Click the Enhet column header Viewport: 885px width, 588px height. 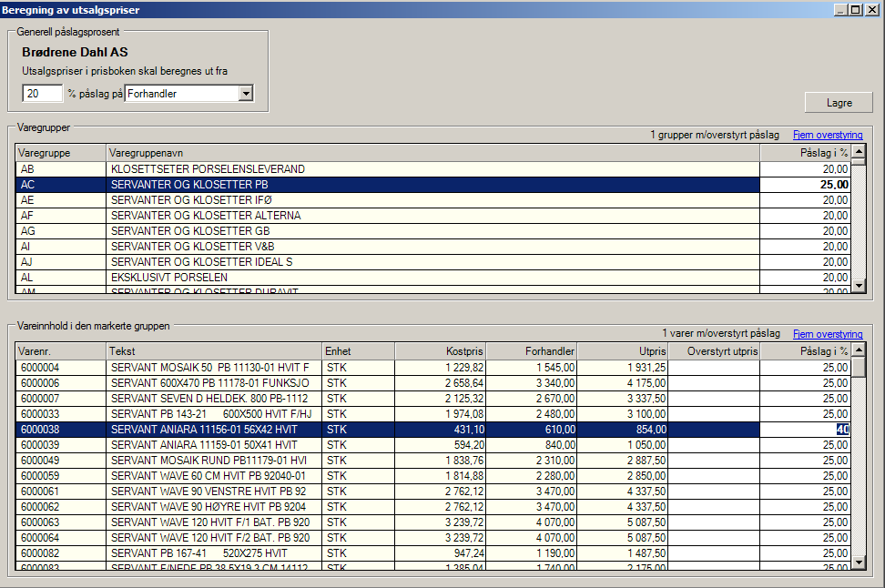(x=359, y=351)
